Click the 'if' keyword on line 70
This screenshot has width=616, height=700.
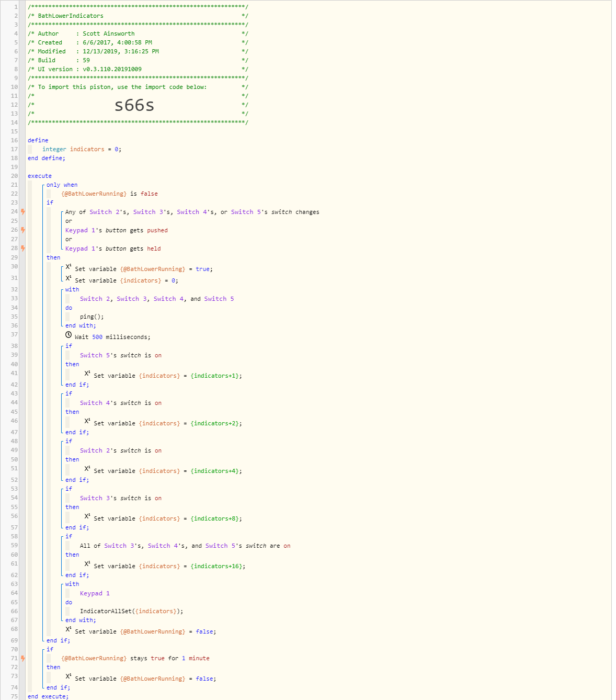(x=50, y=649)
